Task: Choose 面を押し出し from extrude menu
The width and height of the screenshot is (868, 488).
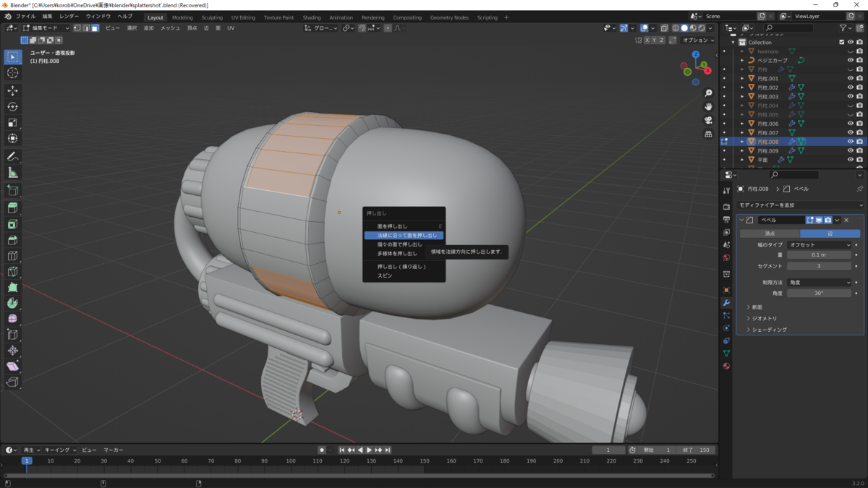Action: pos(404,226)
